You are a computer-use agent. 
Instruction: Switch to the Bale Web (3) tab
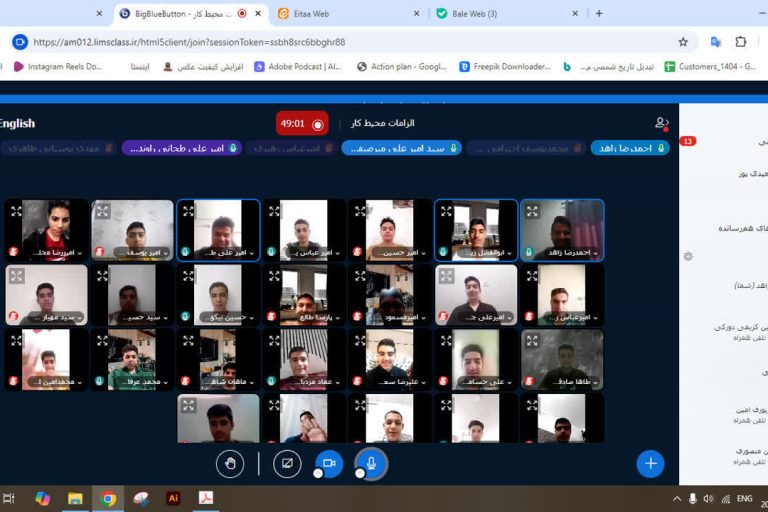point(507,14)
